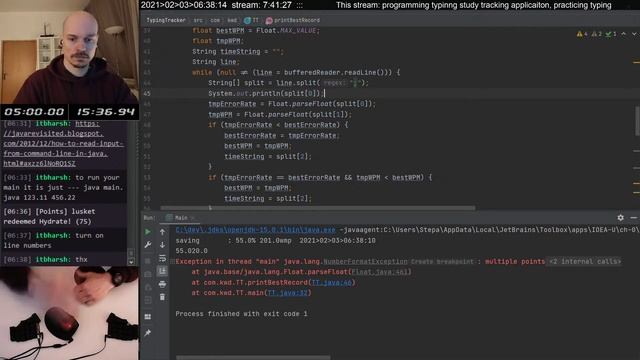Open run configuration wrench icon
Image resolution: width=640 pixels, height=360 pixels.
(148, 244)
